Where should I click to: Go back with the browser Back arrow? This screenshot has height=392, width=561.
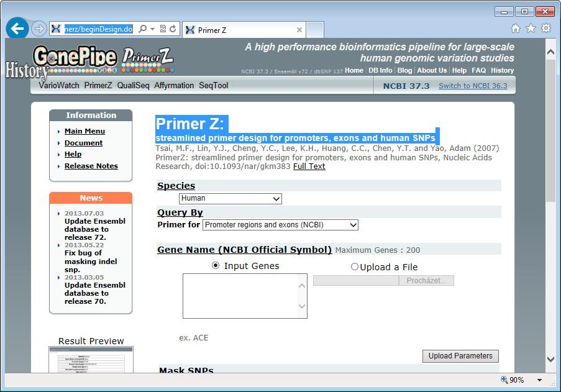tap(17, 28)
